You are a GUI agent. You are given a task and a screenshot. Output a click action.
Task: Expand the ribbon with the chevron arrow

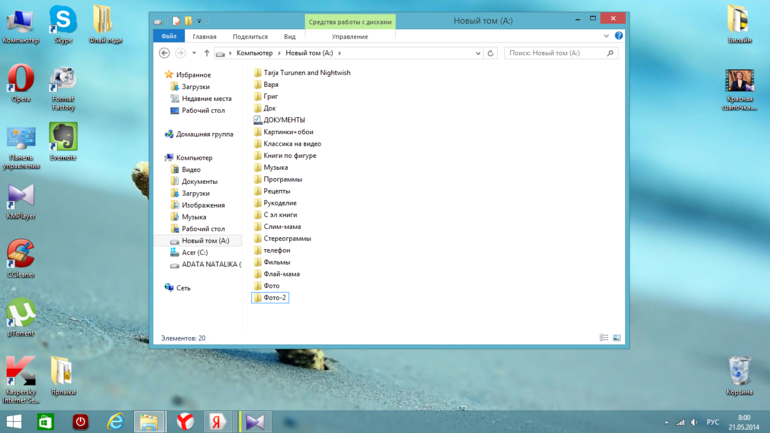[606, 36]
